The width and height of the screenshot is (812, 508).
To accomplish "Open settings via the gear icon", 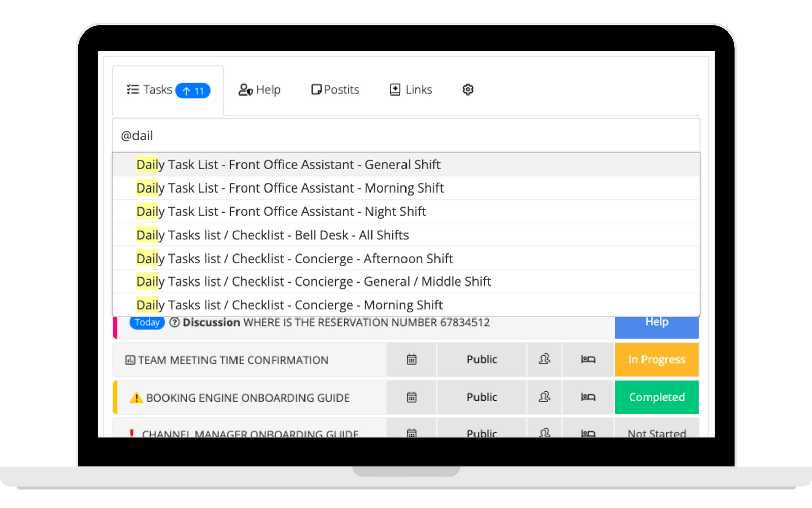I will [x=468, y=89].
